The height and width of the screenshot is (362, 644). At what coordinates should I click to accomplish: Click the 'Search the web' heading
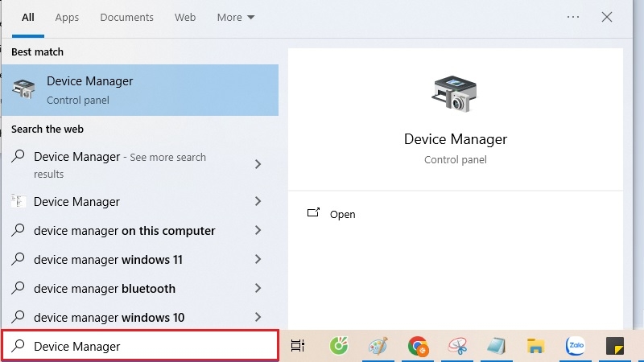47,129
